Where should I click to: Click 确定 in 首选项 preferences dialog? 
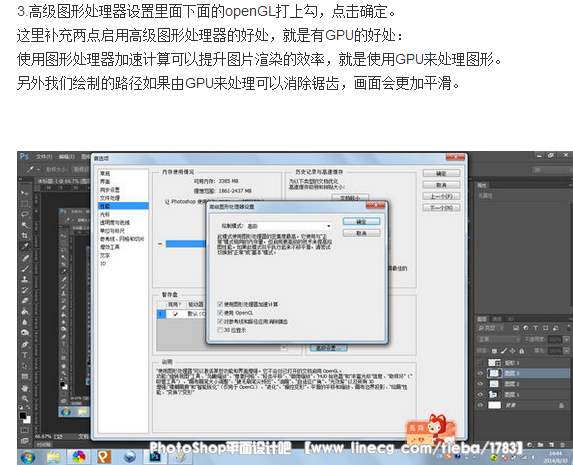pyautogui.click(x=441, y=173)
